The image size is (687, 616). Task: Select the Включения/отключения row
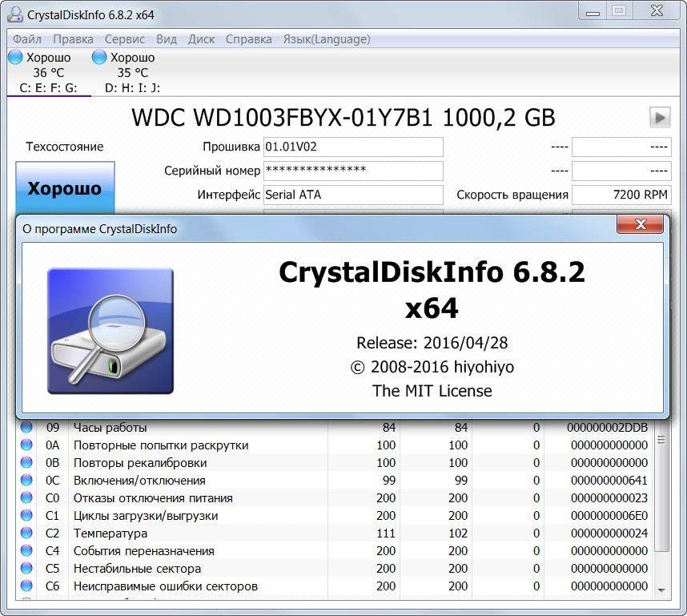pos(335,480)
